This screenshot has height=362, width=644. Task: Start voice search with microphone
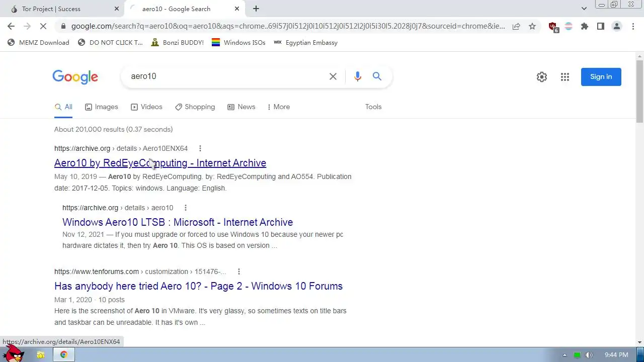pyautogui.click(x=358, y=76)
